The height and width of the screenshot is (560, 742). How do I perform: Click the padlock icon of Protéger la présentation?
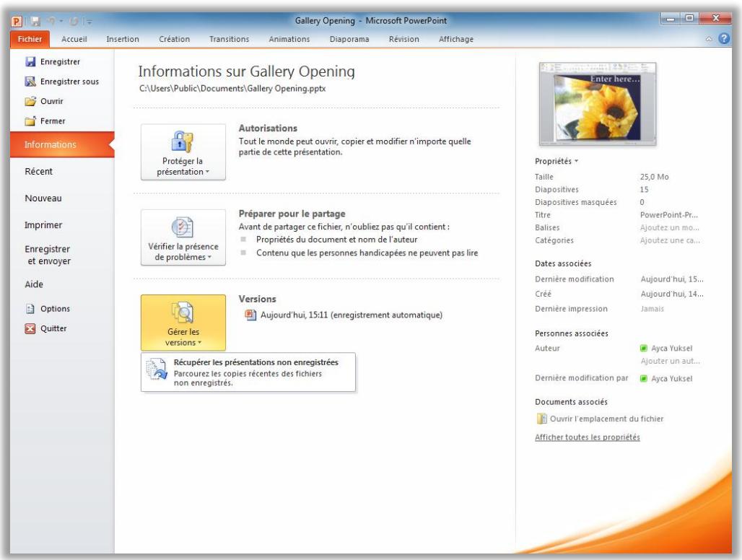pyautogui.click(x=182, y=141)
